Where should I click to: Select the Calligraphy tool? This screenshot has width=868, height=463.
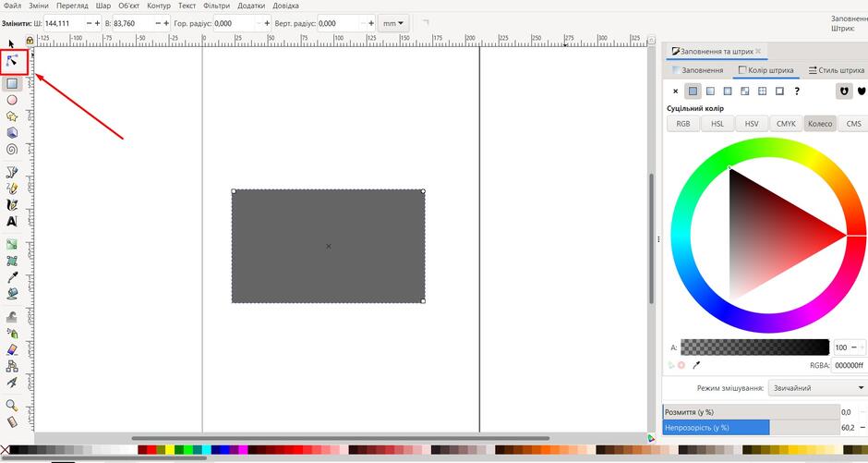[x=12, y=205]
